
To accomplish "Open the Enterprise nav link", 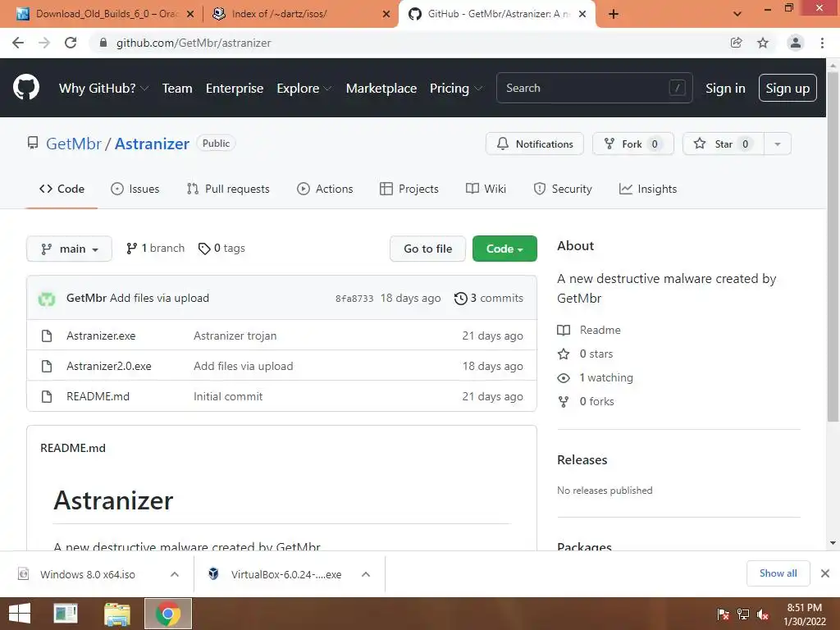I will (x=235, y=89).
